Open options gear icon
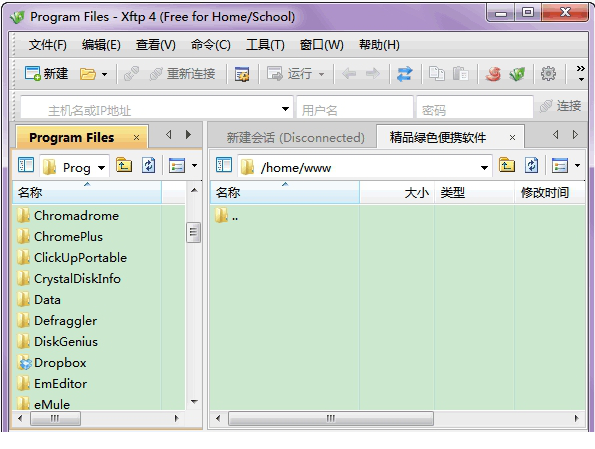Screen dimensions: 595x449 (548, 74)
